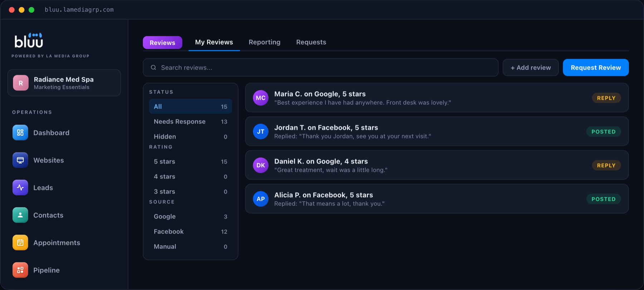644x290 pixels.
Task: Click the purple Reviews pill
Action: pos(162,43)
